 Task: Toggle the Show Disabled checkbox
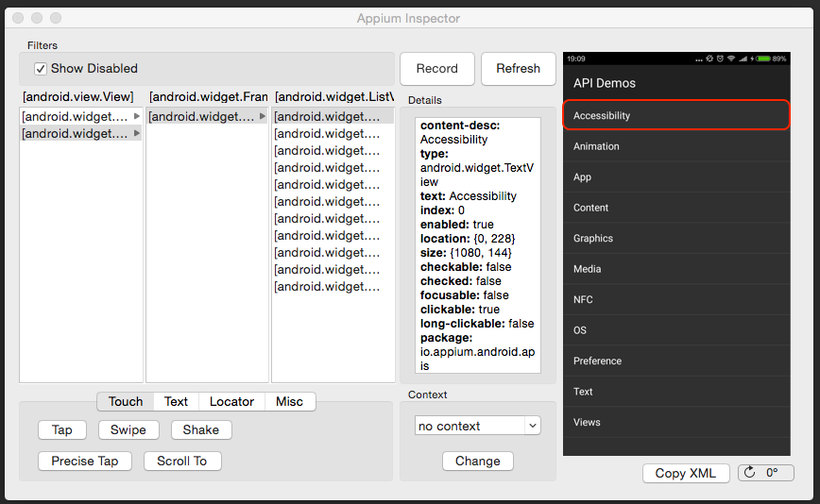click(41, 68)
